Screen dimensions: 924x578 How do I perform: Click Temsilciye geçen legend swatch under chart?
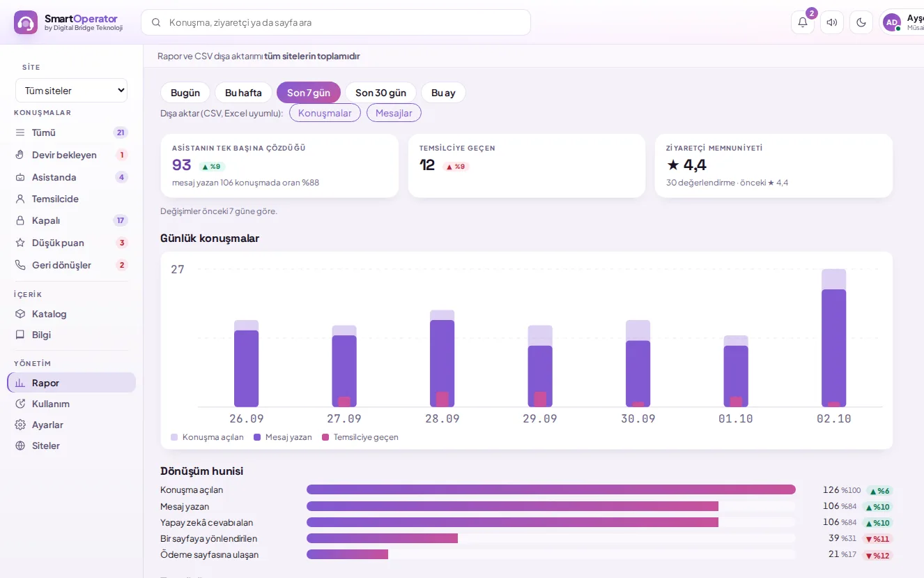pyautogui.click(x=325, y=437)
